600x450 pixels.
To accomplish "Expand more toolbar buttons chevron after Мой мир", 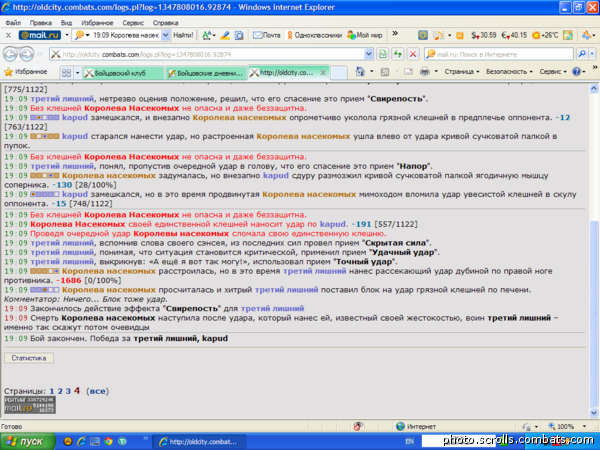I will pyautogui.click(x=395, y=34).
